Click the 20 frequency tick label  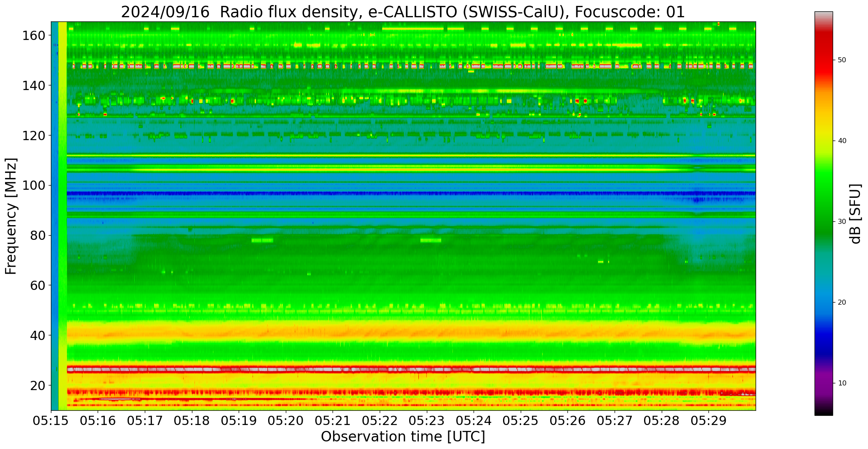tap(38, 385)
